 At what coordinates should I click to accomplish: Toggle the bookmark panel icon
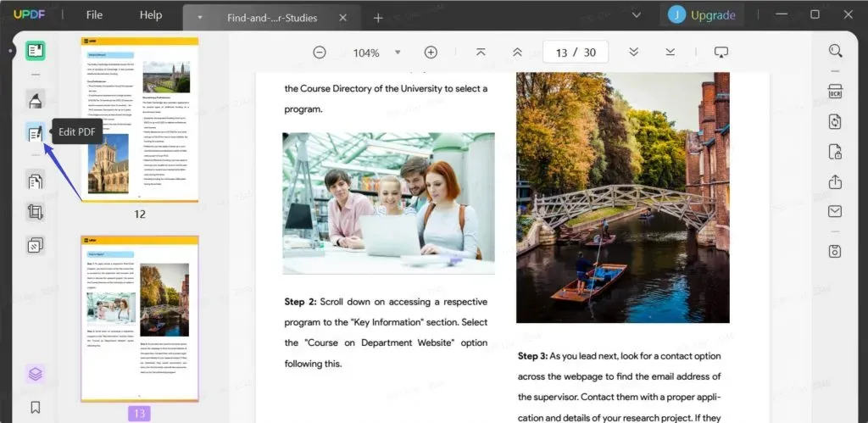(x=35, y=407)
